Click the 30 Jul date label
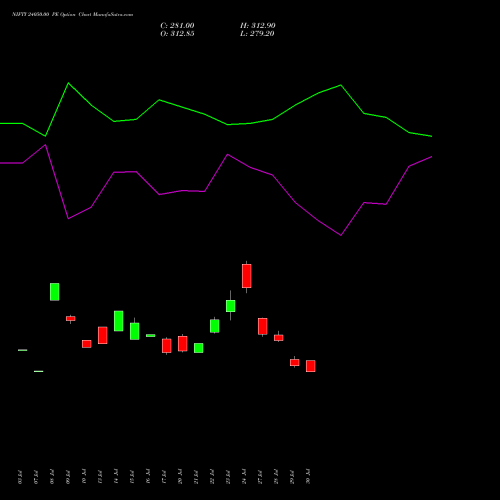This screenshot has width=500, height=500. 308,476
